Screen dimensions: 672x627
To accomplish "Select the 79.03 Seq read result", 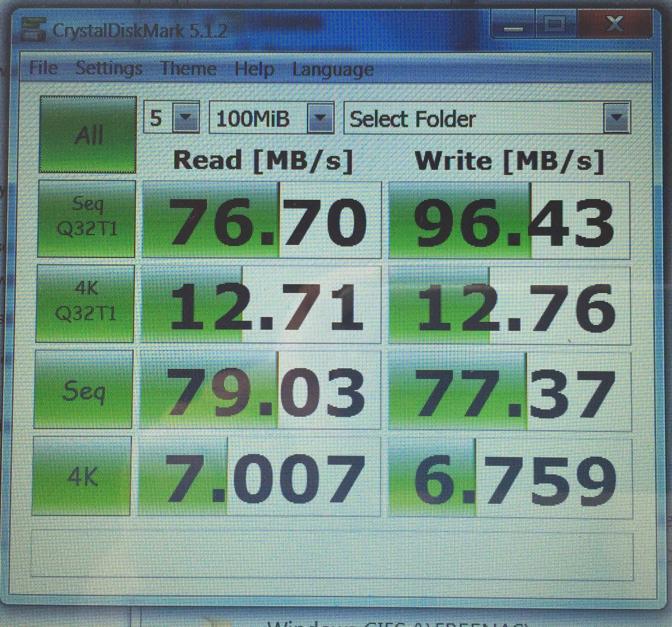I will click(260, 391).
